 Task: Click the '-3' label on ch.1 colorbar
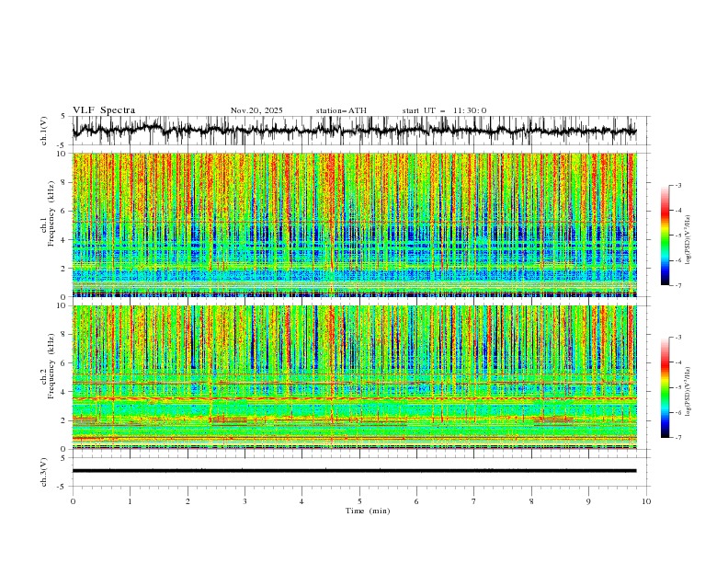(677, 185)
